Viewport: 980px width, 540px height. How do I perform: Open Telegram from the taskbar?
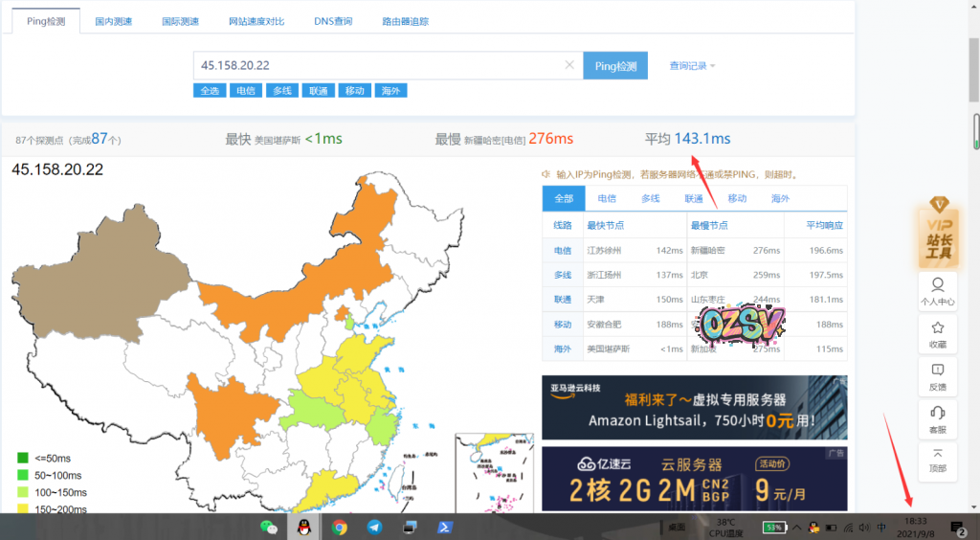(374, 527)
